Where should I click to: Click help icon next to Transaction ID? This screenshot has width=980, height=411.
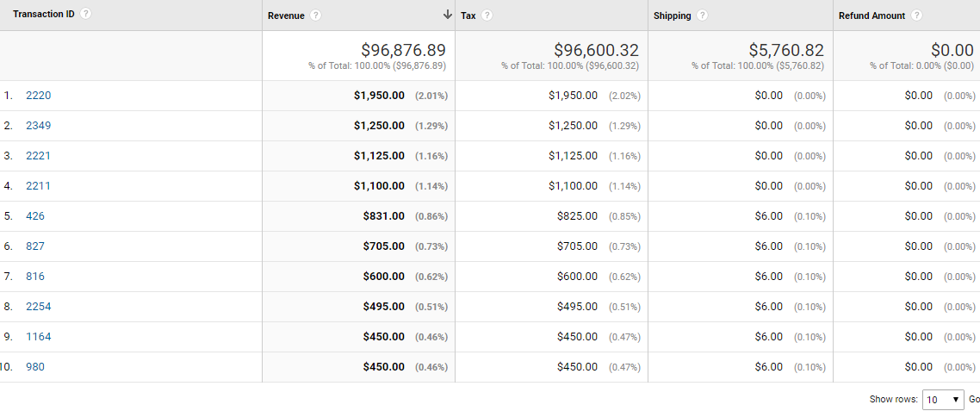(86, 14)
